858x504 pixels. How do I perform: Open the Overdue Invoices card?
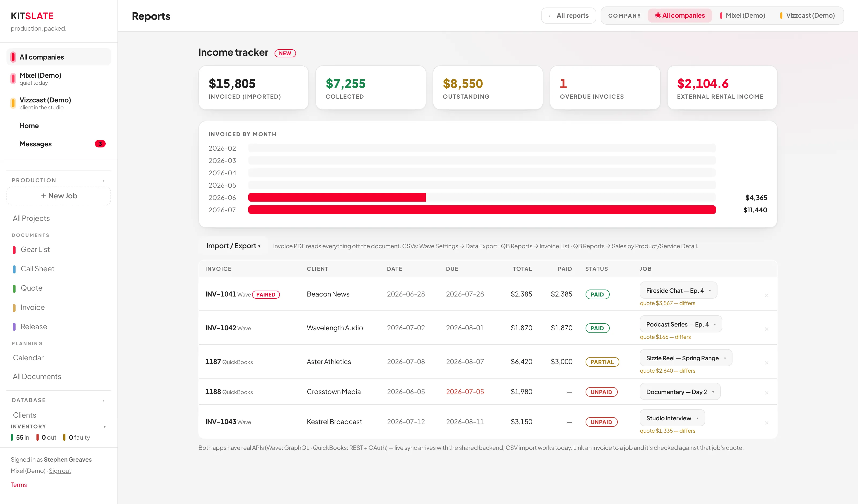coord(605,87)
